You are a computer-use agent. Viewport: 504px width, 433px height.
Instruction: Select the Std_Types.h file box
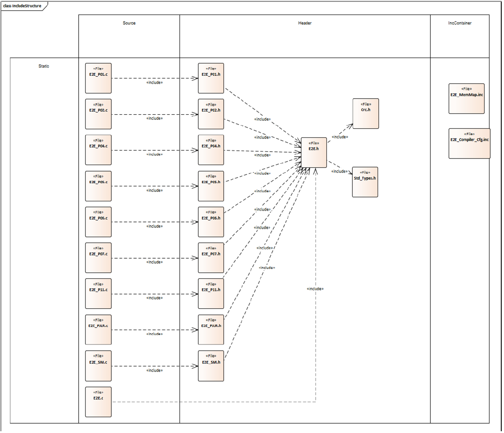[x=365, y=182]
